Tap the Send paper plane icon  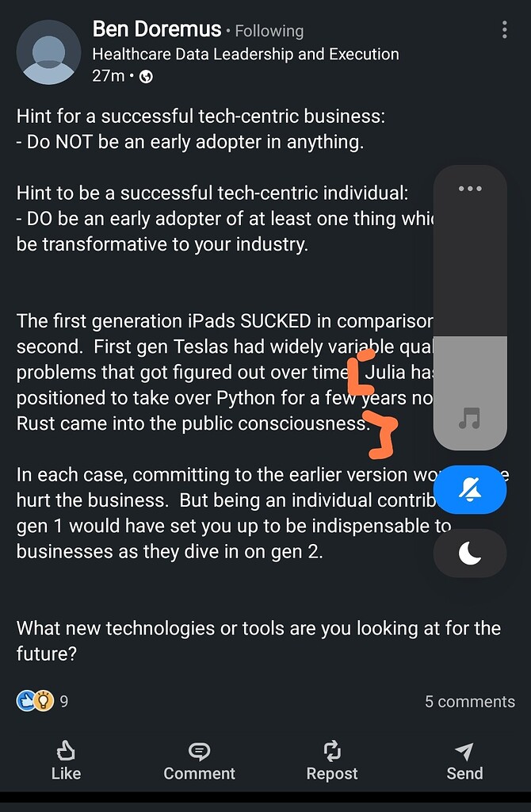click(464, 749)
